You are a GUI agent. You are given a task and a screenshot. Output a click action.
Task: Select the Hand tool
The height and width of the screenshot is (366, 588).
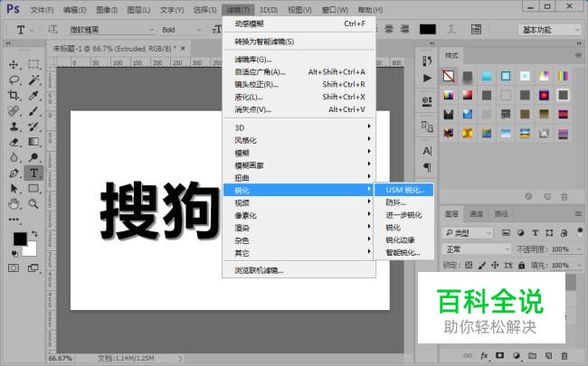(14, 204)
